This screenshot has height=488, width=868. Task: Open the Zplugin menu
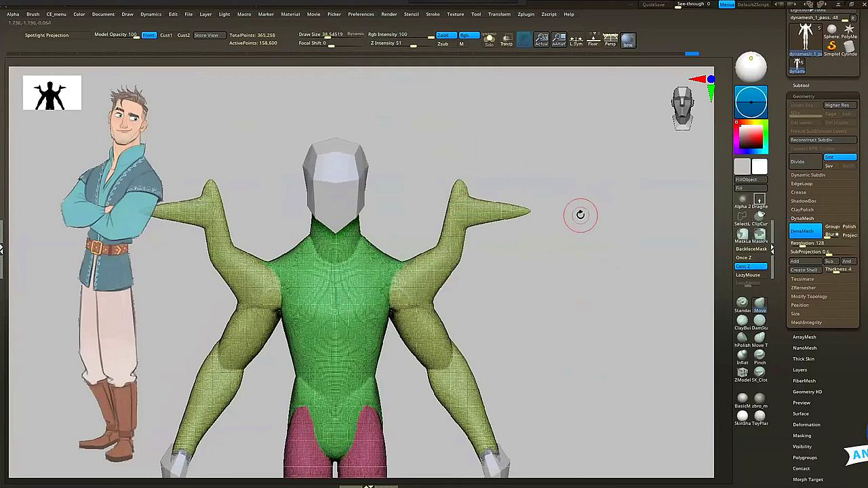click(x=526, y=14)
